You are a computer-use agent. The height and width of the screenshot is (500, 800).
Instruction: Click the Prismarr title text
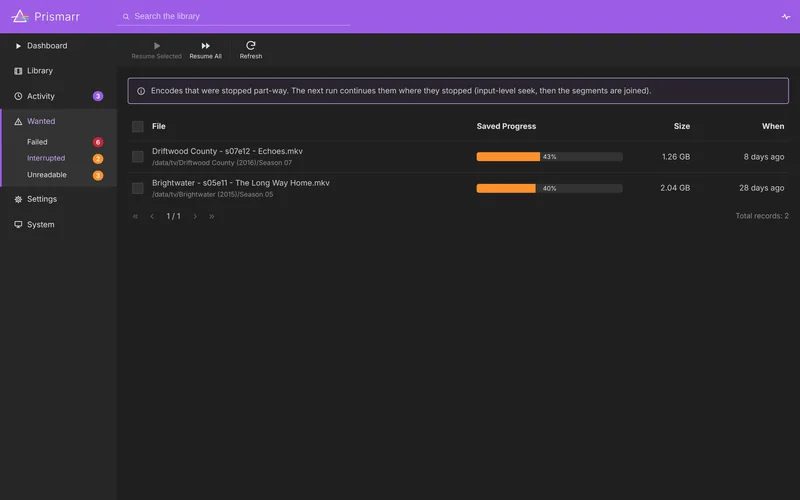(x=57, y=17)
